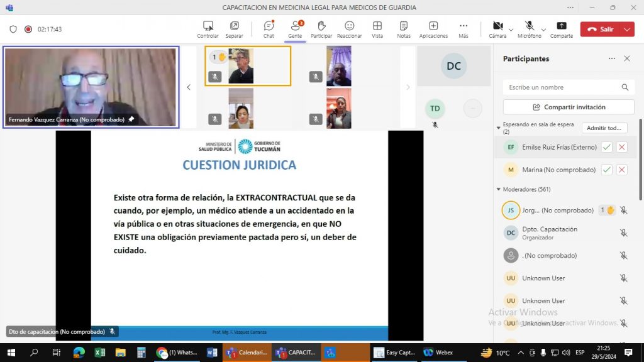The image size is (644, 362).
Task: Unmute the Micrófono
Action: point(530,29)
